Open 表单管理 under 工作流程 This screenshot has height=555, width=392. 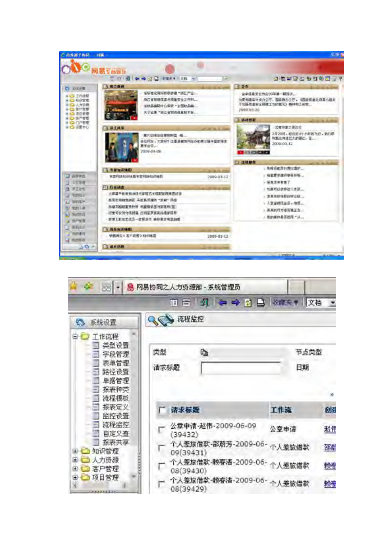(116, 363)
